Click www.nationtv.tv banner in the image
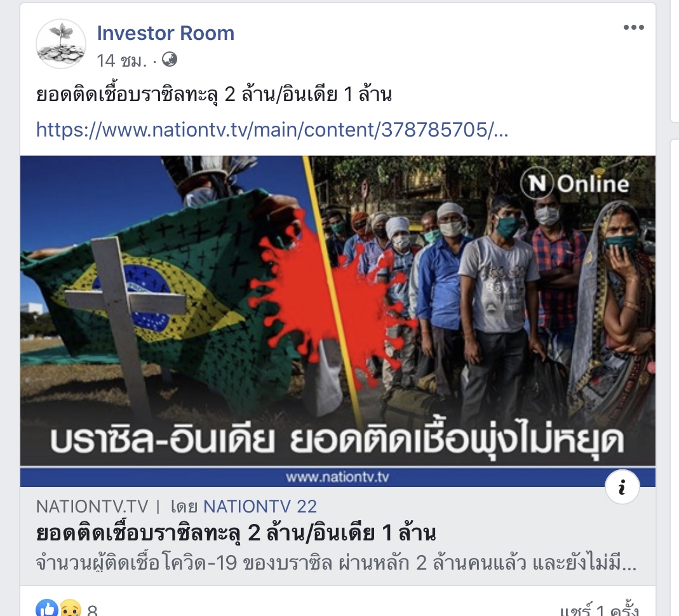The image size is (679, 616). tap(337, 477)
